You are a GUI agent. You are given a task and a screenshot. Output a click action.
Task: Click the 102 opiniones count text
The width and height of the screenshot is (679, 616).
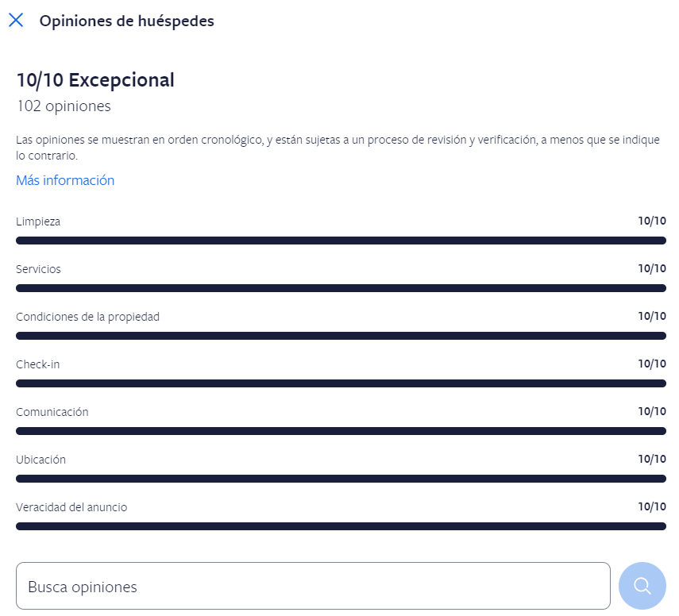point(64,106)
